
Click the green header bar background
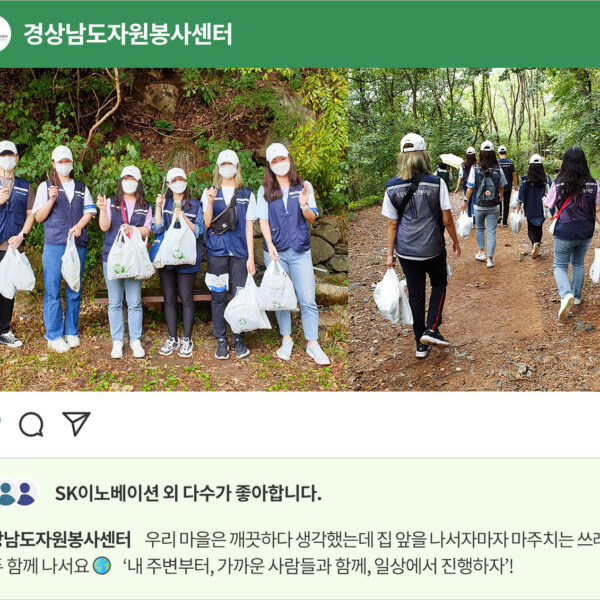pyautogui.click(x=383, y=34)
